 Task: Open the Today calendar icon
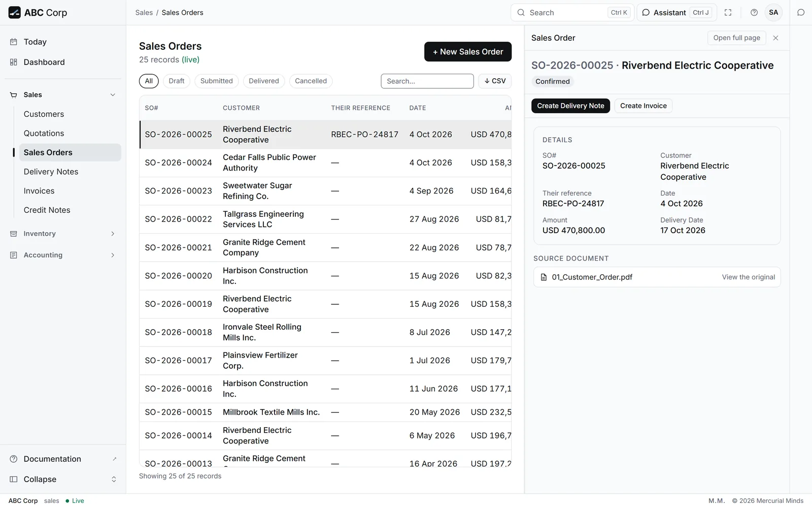14,42
